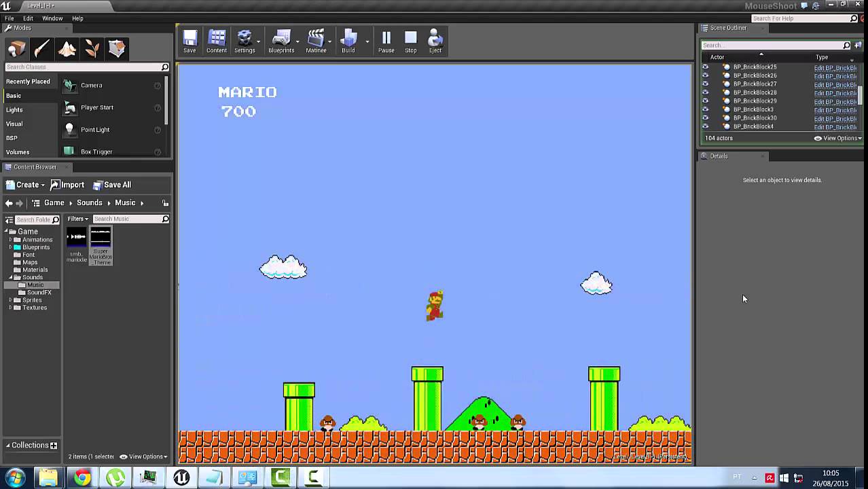Screen dimensions: 868x489
Task: Open Content Browser View Options
Action: pyautogui.click(x=143, y=456)
